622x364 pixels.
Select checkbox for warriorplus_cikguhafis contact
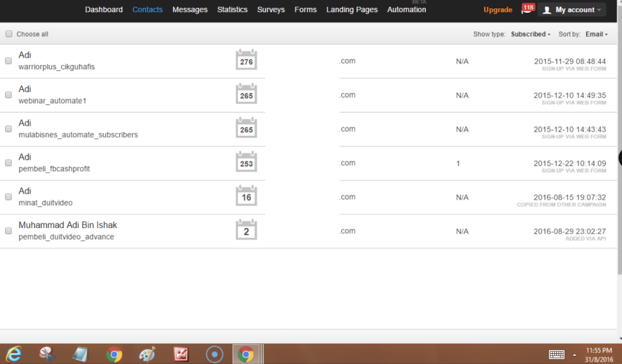[x=9, y=61]
